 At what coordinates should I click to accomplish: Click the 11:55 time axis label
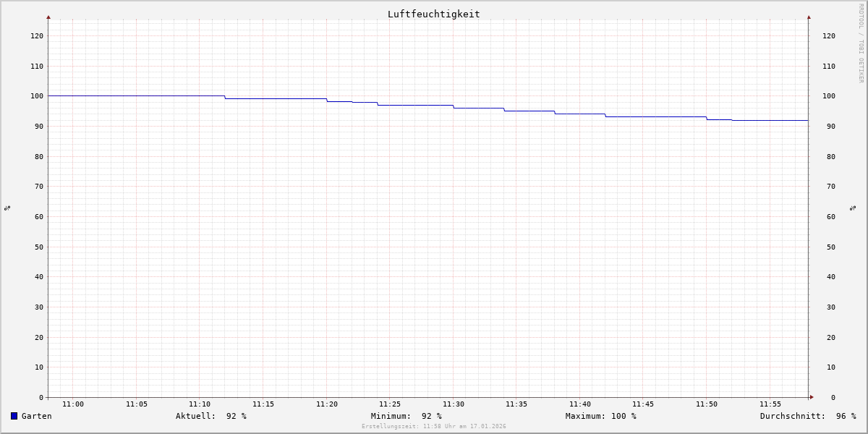click(x=770, y=404)
